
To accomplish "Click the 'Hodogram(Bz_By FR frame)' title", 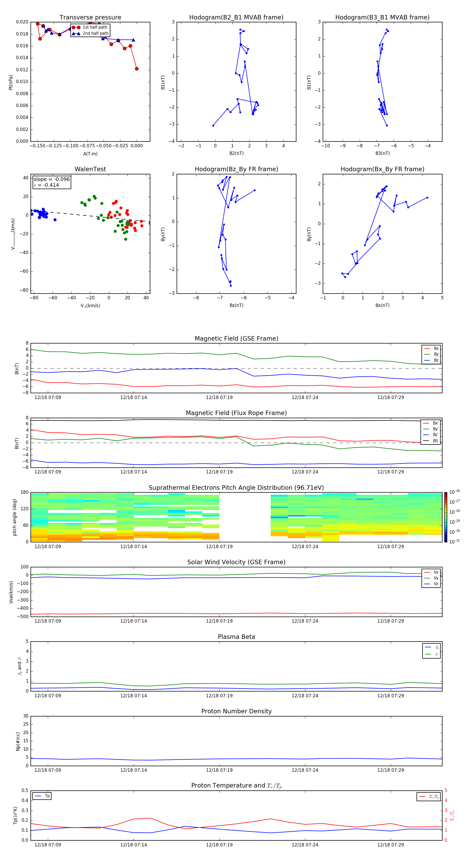I will (236, 169).
